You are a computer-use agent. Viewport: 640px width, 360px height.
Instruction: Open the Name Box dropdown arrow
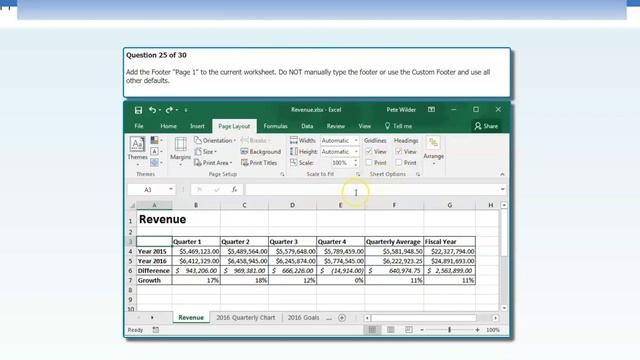pos(171,189)
